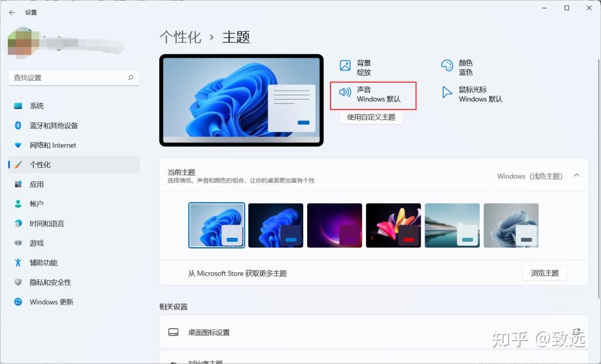Open 声音 Windows 默认 setting

(x=370, y=94)
